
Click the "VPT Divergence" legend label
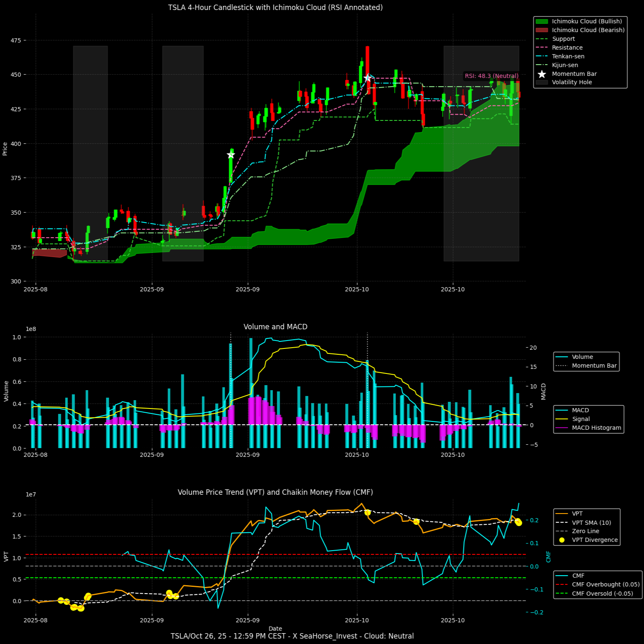[595, 540]
